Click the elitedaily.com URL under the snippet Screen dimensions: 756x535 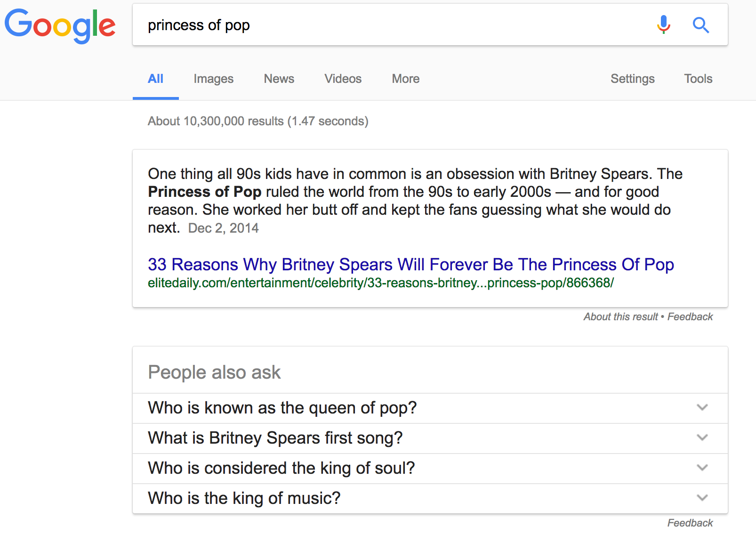tap(380, 283)
